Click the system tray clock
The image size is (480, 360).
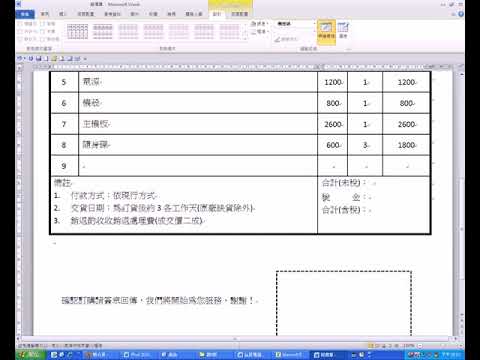click(x=452, y=355)
